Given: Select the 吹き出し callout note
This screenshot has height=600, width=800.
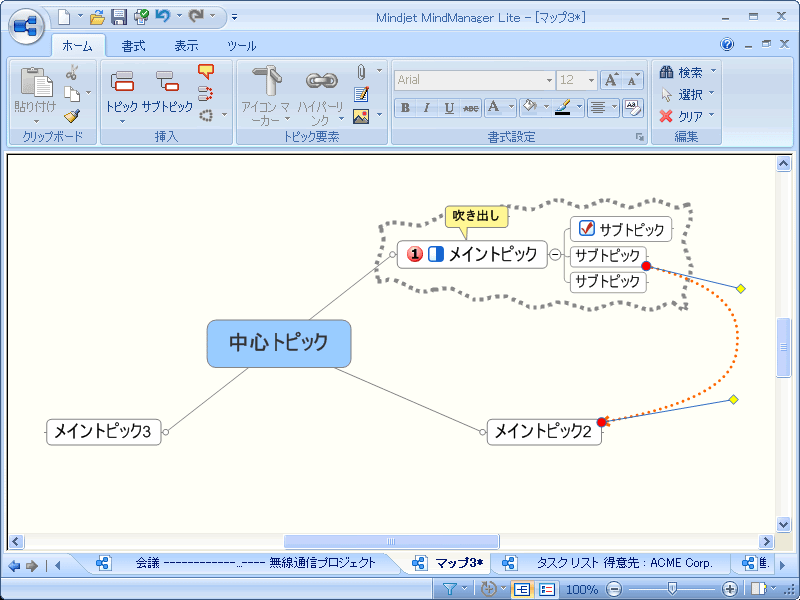Looking at the screenshot, I should [x=477, y=216].
